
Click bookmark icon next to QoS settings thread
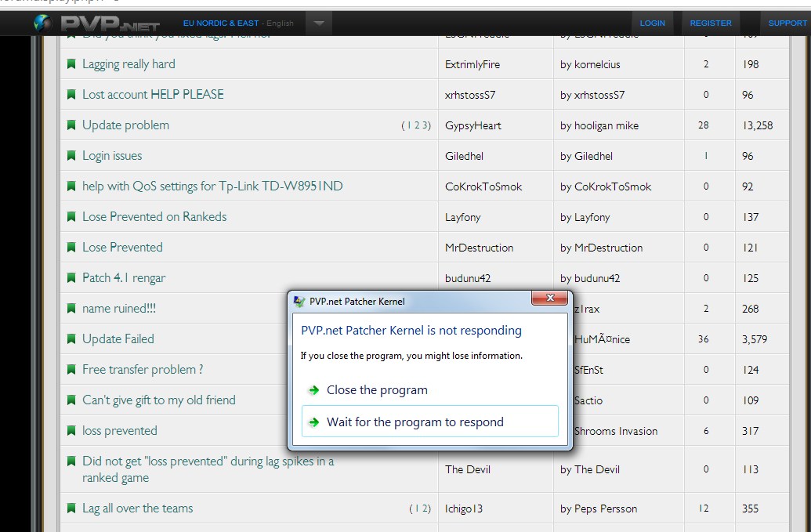point(71,186)
